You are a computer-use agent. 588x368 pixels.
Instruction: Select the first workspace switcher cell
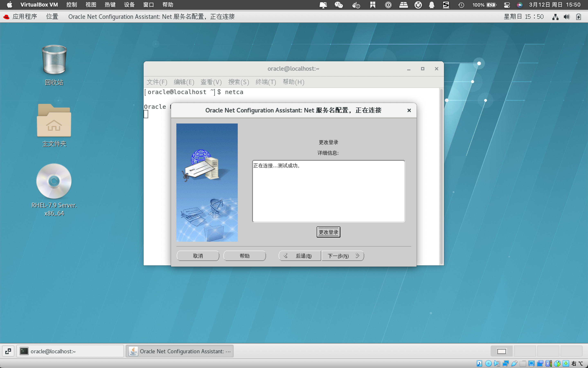(x=501, y=351)
